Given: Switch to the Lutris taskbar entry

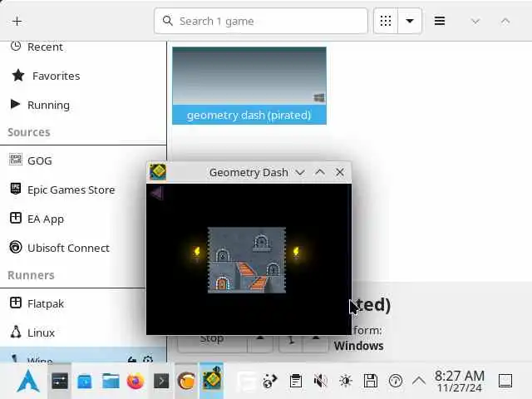Looking at the screenshot, I should click(186, 381).
